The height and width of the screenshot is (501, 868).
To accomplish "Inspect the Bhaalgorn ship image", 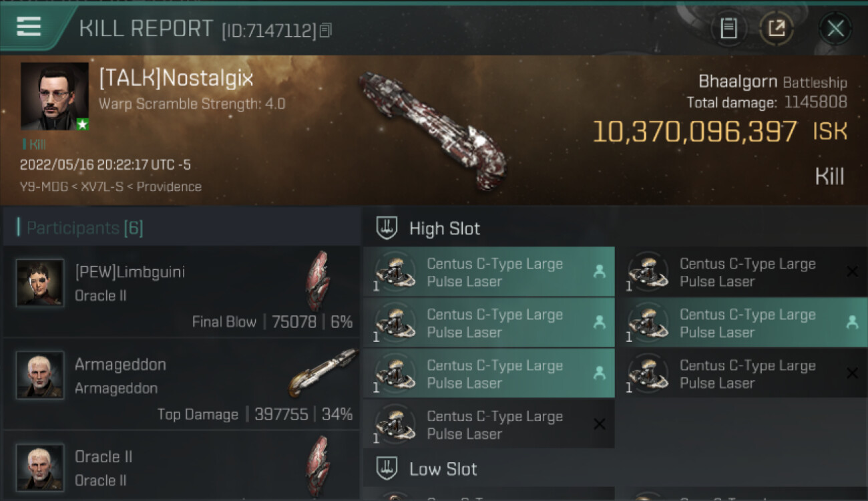I will [431, 130].
